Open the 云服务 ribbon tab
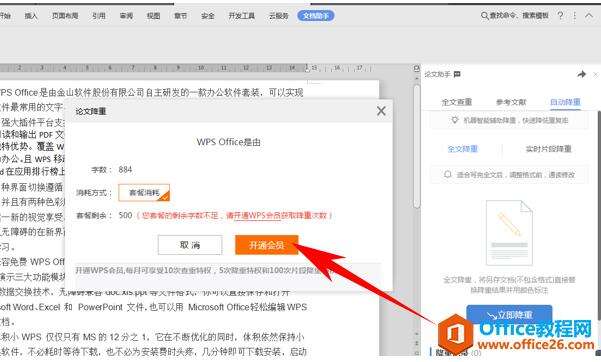Screen dimensions: 601x362 278,16
